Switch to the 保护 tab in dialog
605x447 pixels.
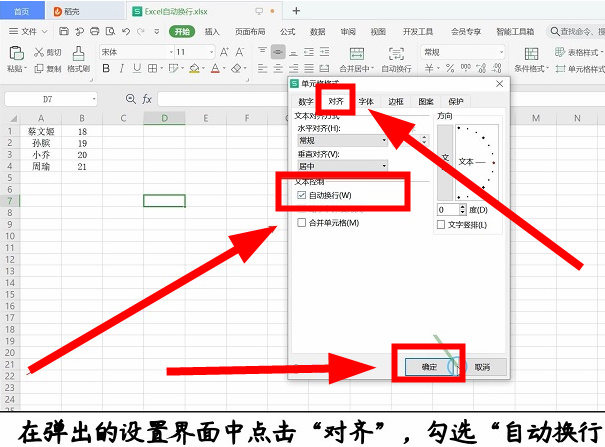click(x=455, y=101)
